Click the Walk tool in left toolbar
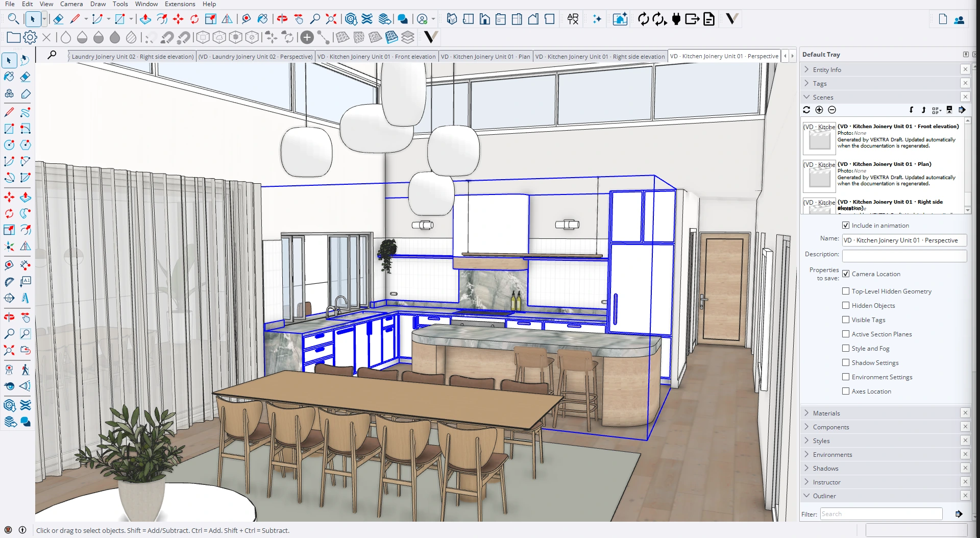 click(x=25, y=370)
